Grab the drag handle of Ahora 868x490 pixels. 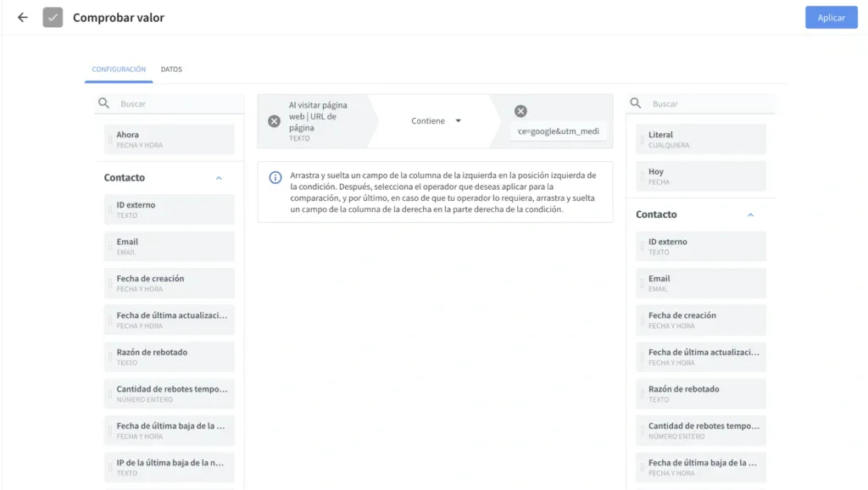[110, 140]
